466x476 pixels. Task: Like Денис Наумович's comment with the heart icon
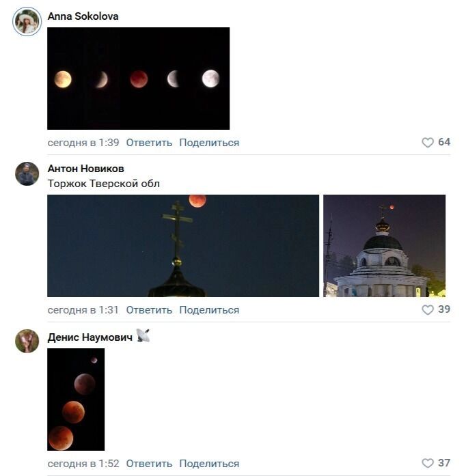click(428, 463)
